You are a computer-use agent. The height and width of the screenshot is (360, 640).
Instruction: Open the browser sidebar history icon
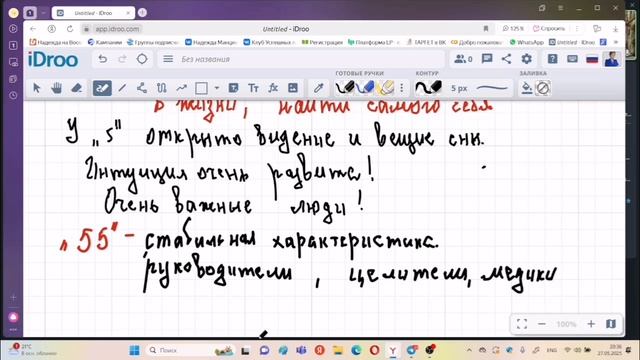pyautogui.click(x=13, y=95)
